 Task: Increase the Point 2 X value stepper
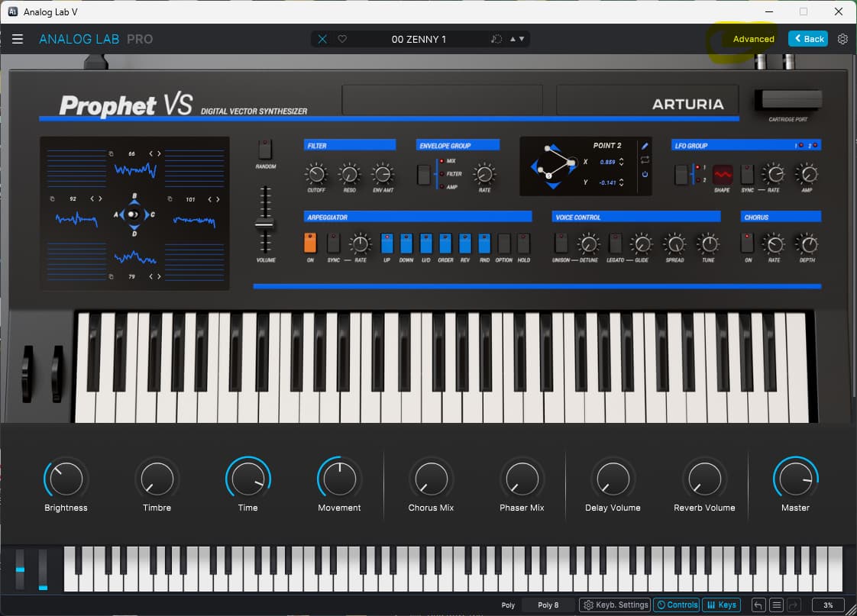(621, 159)
